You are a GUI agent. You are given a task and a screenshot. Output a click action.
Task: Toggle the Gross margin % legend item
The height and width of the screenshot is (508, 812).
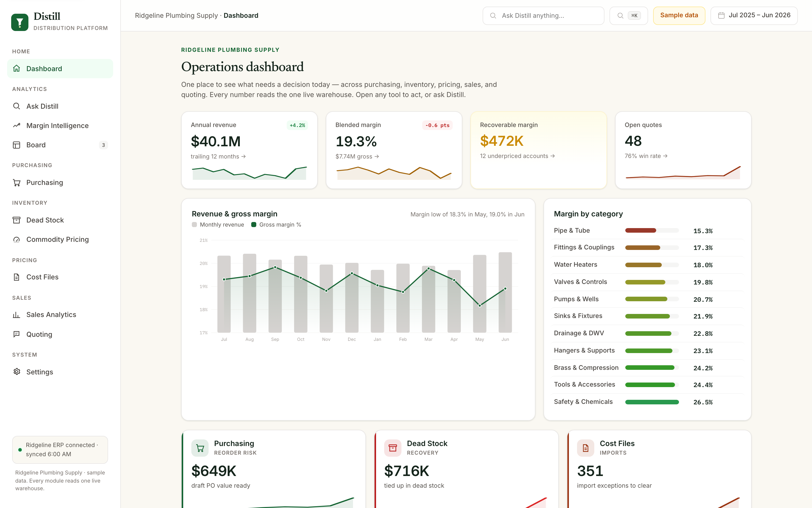click(x=276, y=225)
